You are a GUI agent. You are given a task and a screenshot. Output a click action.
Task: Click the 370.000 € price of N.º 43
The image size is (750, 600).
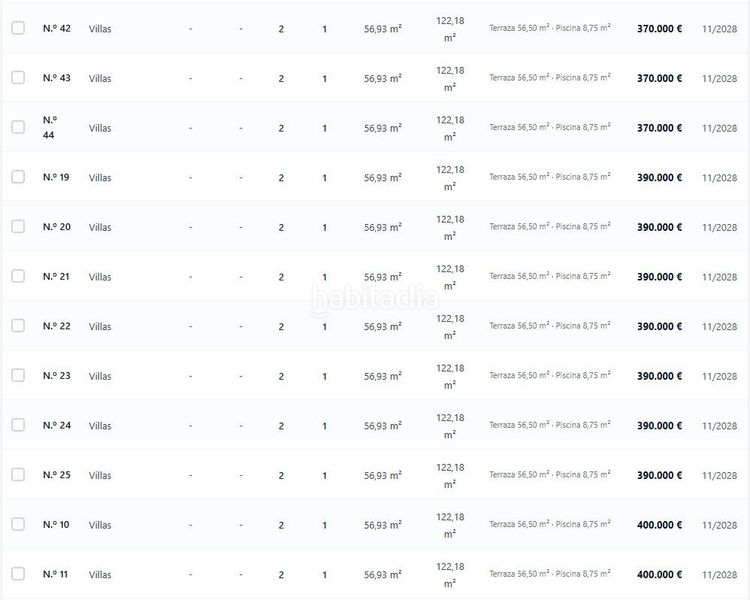[659, 78]
